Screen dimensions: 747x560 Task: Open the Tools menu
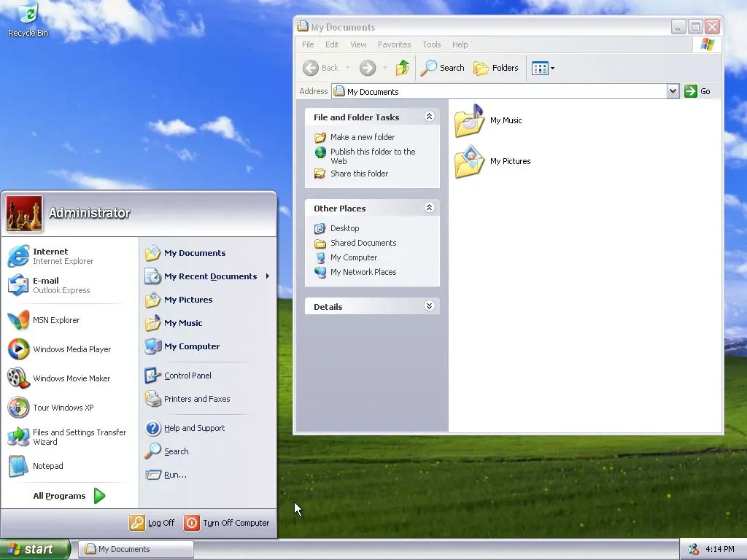(432, 44)
